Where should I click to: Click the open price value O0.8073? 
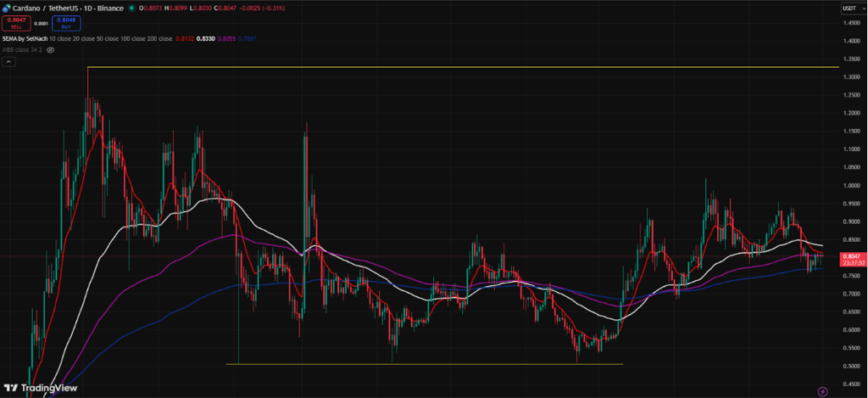coord(149,8)
